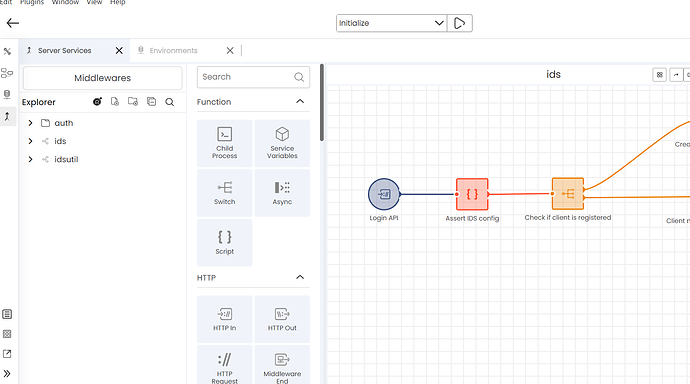Create new file in Explorer
This screenshot has width=690, height=384.
[115, 102]
